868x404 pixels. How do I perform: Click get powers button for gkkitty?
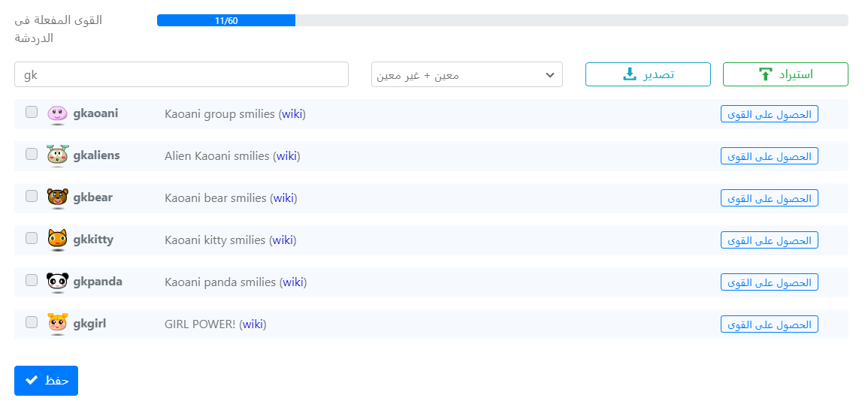(x=769, y=240)
